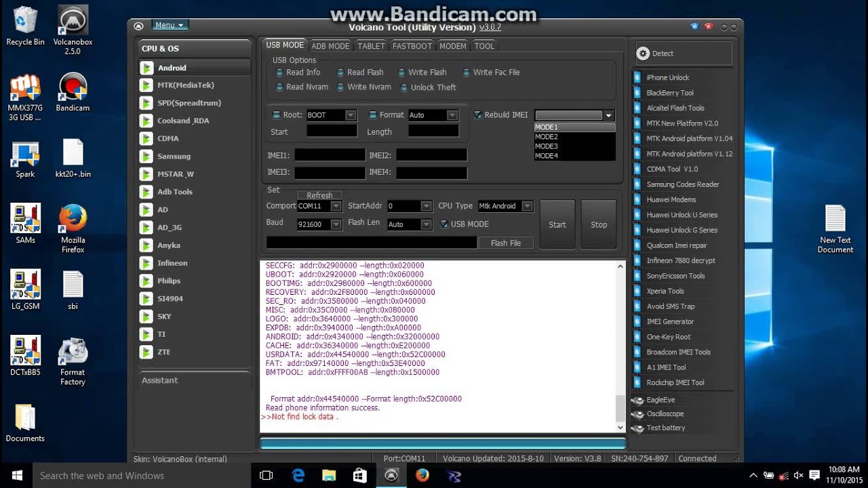Click the Android category arrow icon

tap(146, 68)
